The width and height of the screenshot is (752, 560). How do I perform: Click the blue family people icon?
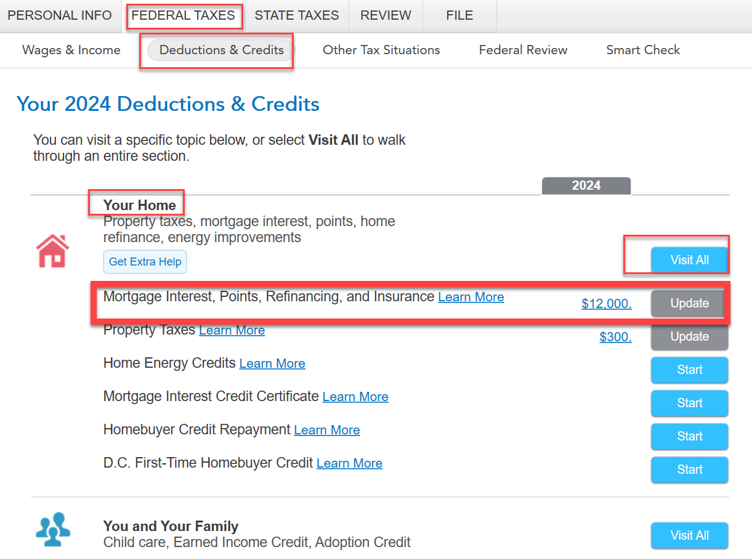tap(53, 529)
